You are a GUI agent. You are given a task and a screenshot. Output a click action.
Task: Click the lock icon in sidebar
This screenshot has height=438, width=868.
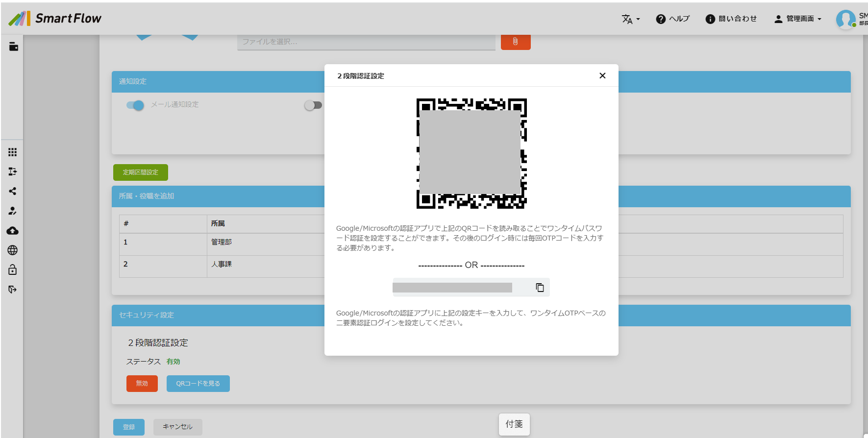13,269
